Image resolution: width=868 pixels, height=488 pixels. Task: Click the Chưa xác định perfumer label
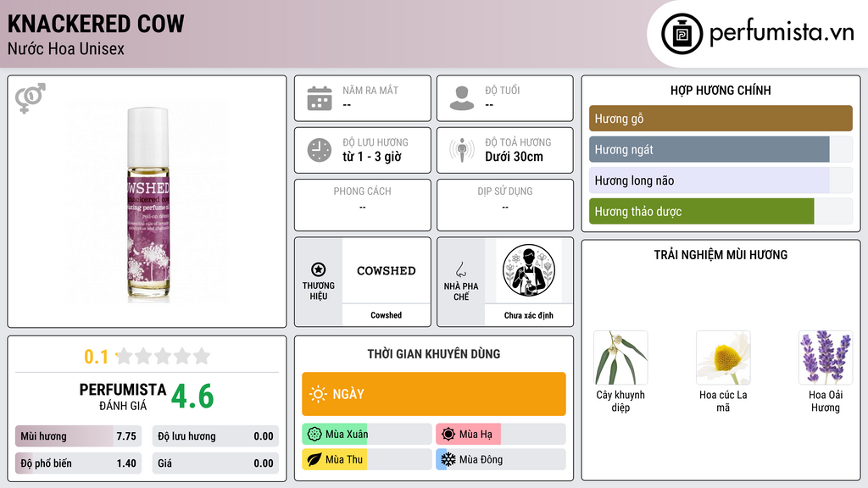[x=529, y=315]
